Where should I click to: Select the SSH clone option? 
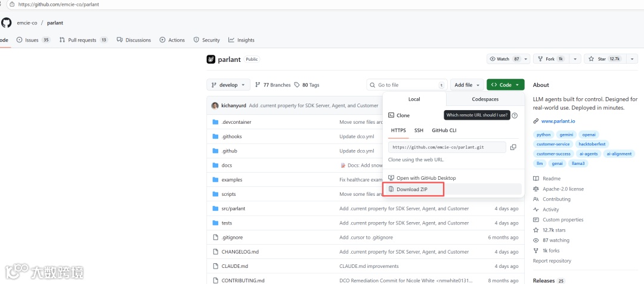coord(419,131)
